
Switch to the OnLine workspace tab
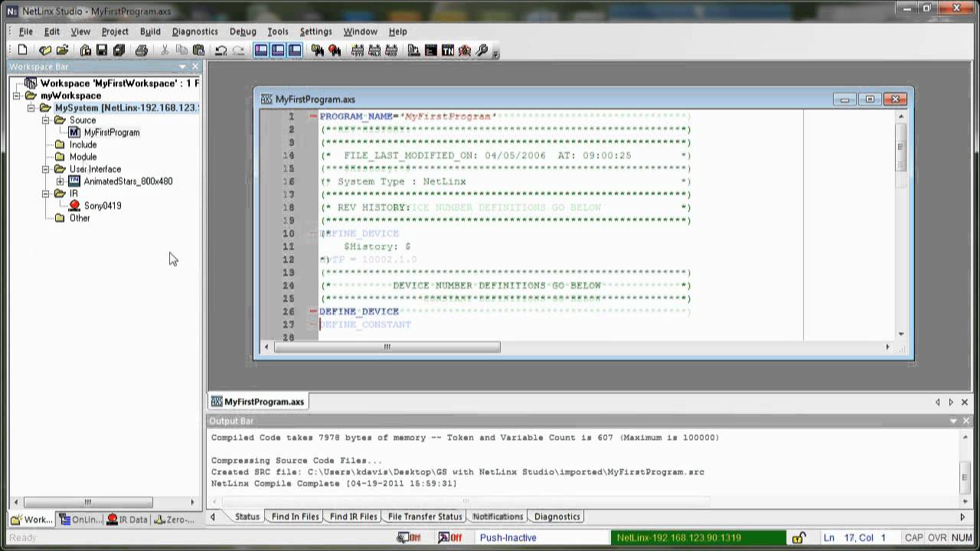click(80, 520)
